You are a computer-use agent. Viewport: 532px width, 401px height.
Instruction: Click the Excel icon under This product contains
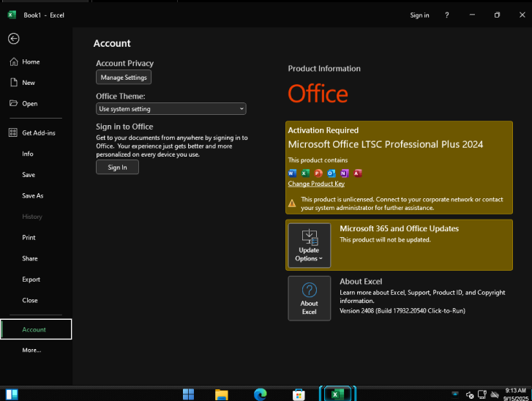pyautogui.click(x=305, y=173)
